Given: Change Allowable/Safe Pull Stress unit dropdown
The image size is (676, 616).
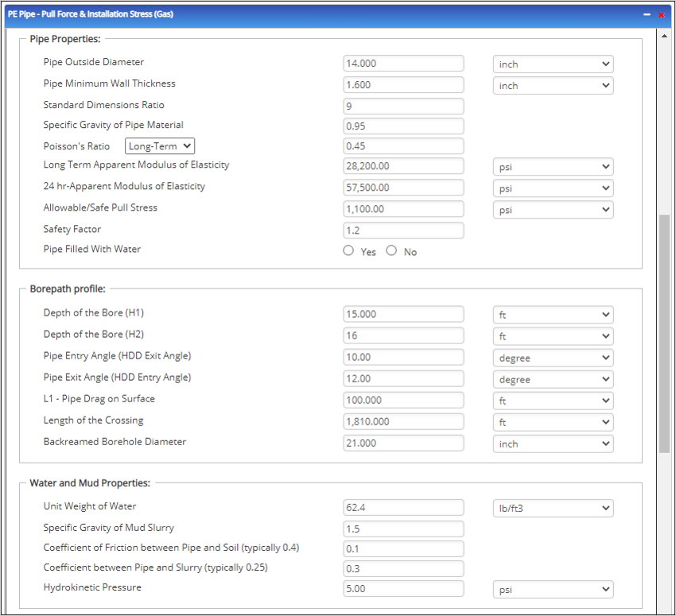Looking at the screenshot, I should tap(553, 209).
